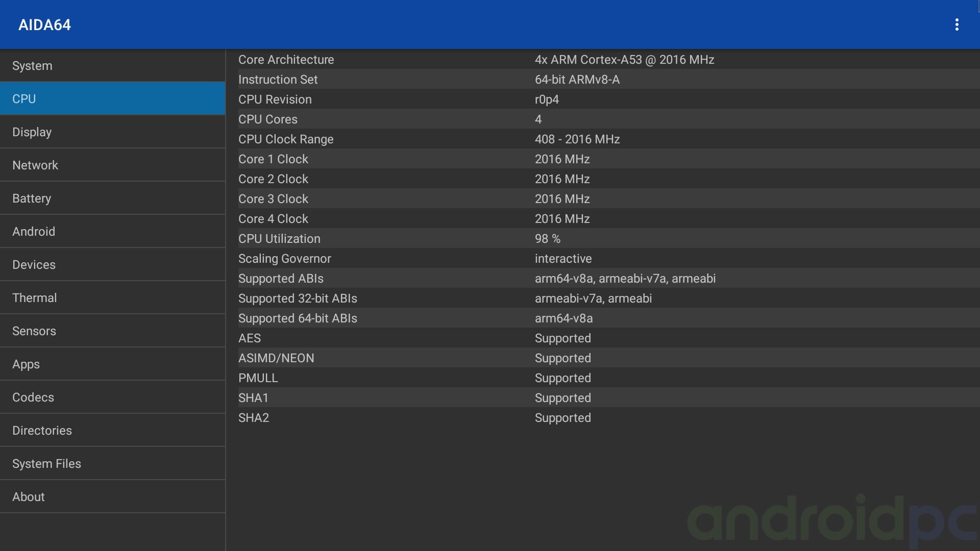Select the Supported ABIs row
980x551 pixels.
602,279
